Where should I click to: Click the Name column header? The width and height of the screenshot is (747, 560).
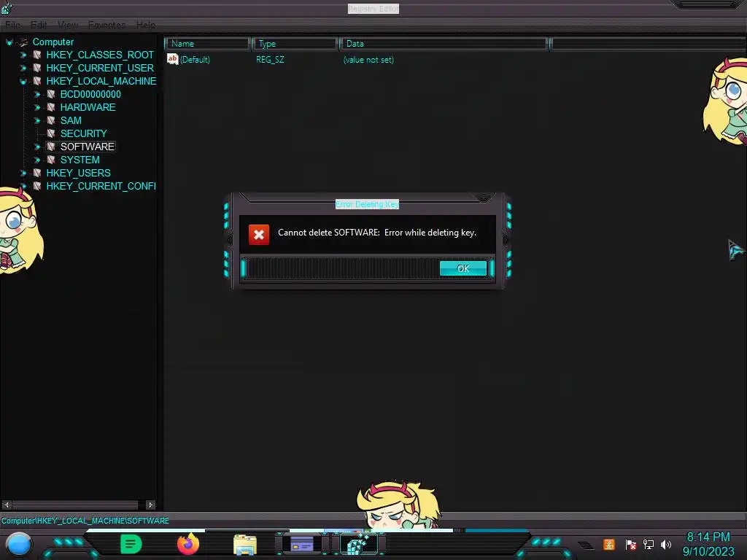(208, 44)
